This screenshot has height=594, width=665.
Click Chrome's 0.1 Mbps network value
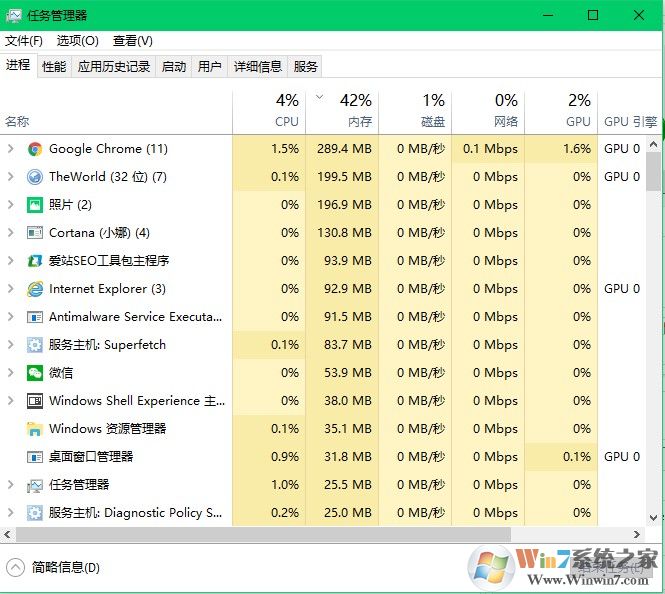pos(490,149)
